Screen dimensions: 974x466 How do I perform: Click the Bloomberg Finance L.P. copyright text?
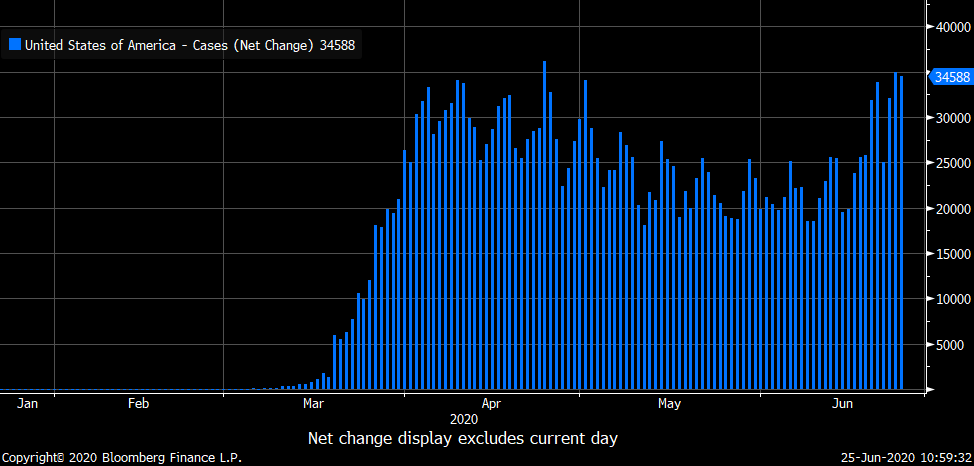(121, 458)
